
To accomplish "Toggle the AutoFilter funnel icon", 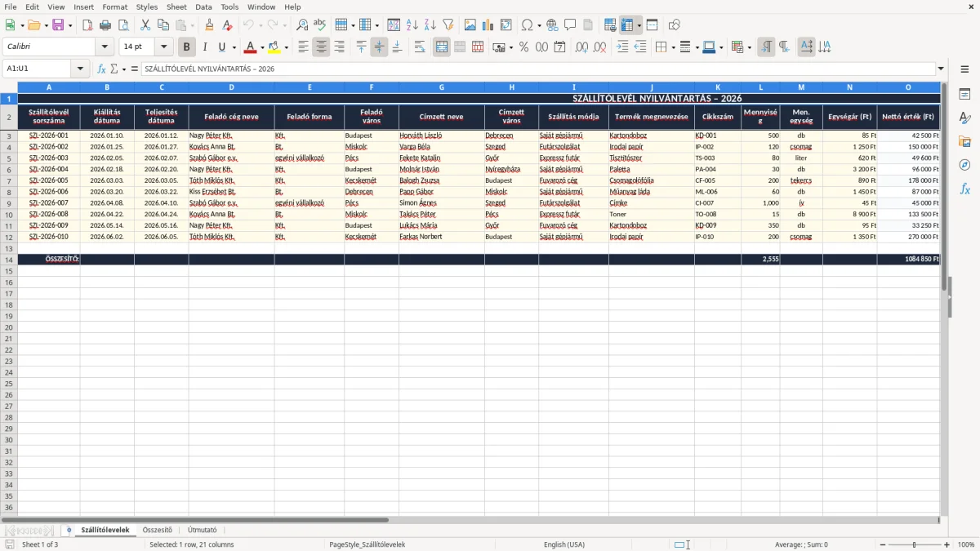I will (448, 25).
